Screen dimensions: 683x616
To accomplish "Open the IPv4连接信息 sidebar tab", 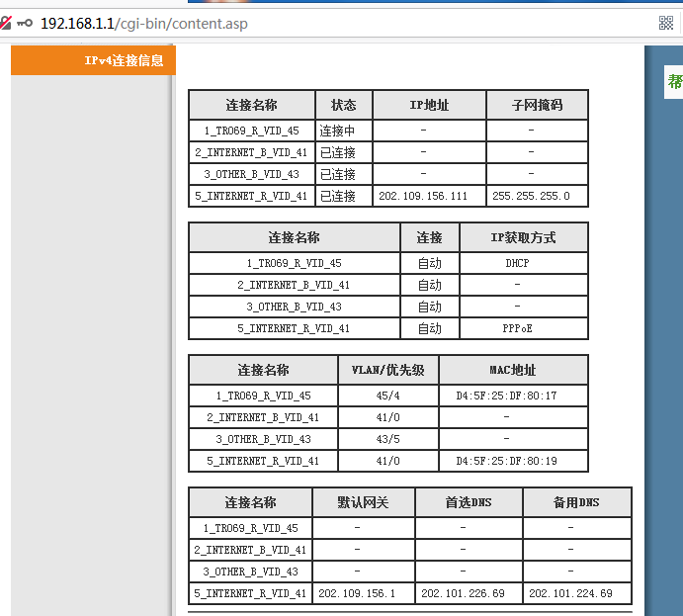I will click(x=93, y=60).
